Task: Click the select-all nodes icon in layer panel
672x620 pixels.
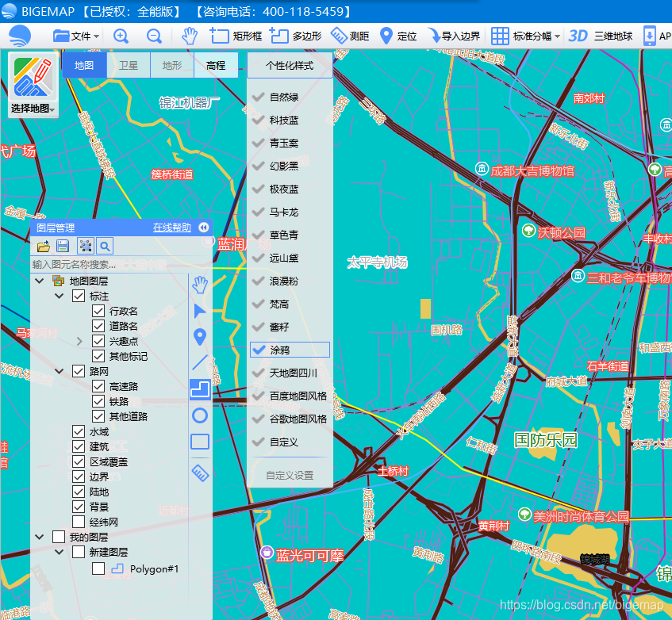Action: point(85,247)
